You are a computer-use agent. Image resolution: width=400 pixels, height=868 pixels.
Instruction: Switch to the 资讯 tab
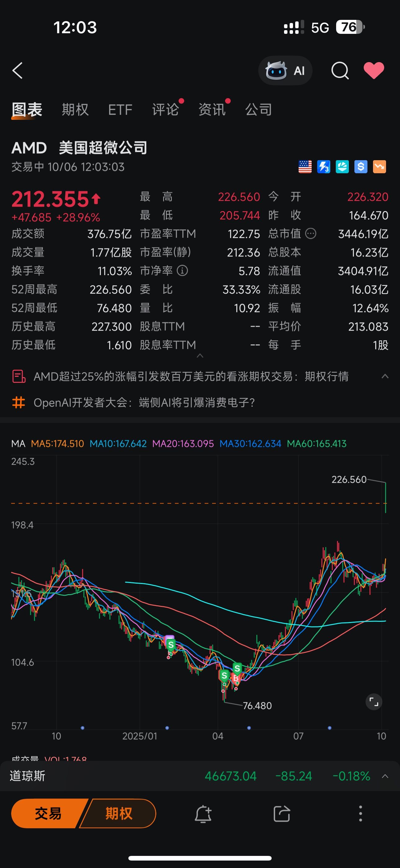coord(212,110)
